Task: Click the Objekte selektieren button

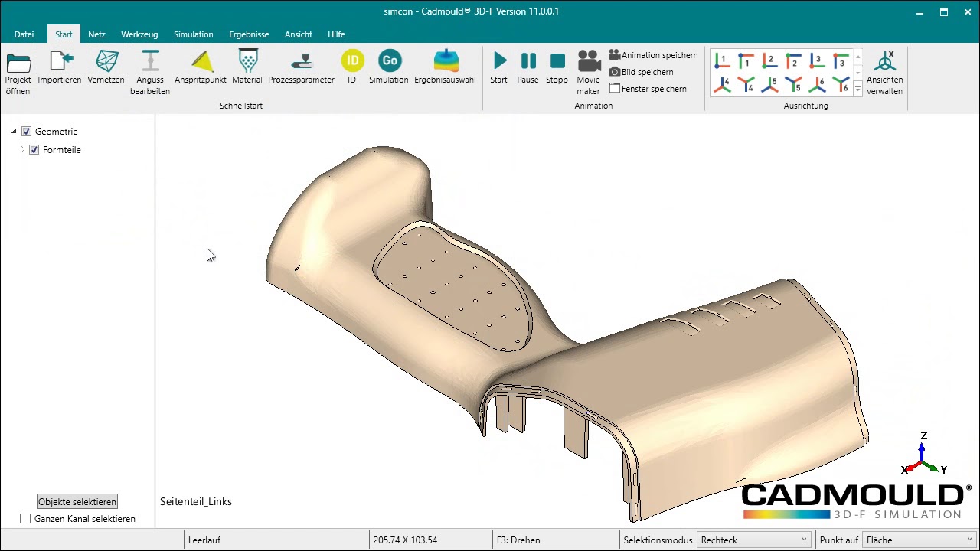Action: [77, 502]
